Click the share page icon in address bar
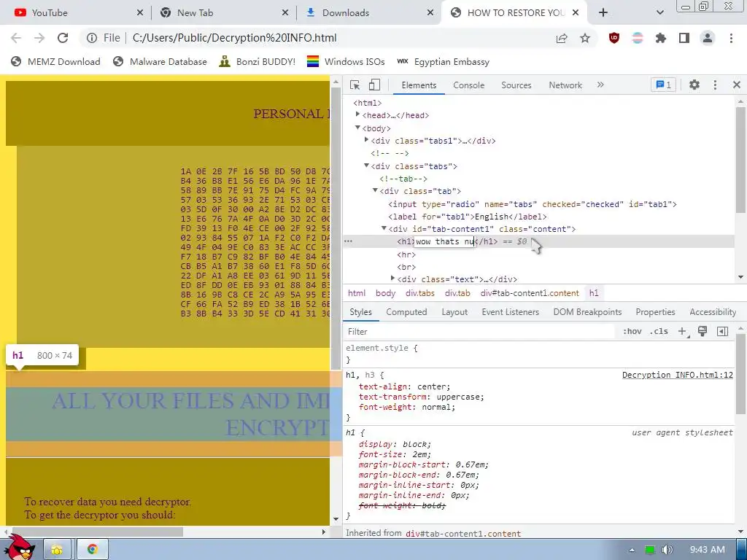 (562, 38)
